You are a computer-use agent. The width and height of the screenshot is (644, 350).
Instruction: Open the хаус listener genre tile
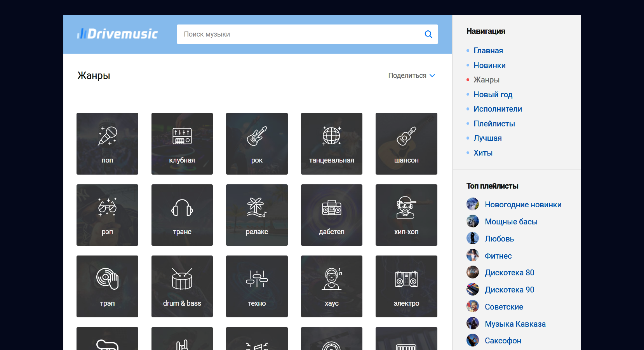[x=332, y=286]
